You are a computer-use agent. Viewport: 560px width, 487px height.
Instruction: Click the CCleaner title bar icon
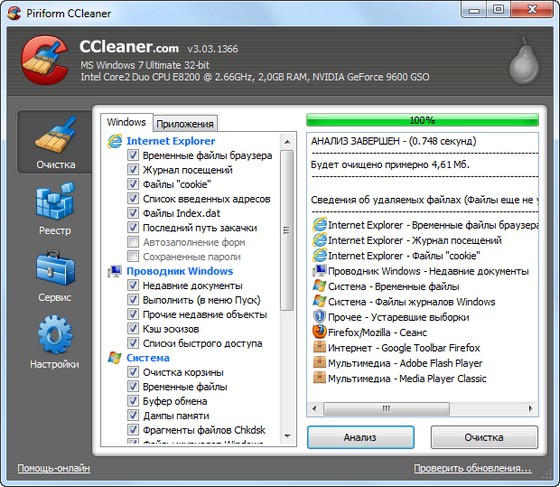coord(14,13)
